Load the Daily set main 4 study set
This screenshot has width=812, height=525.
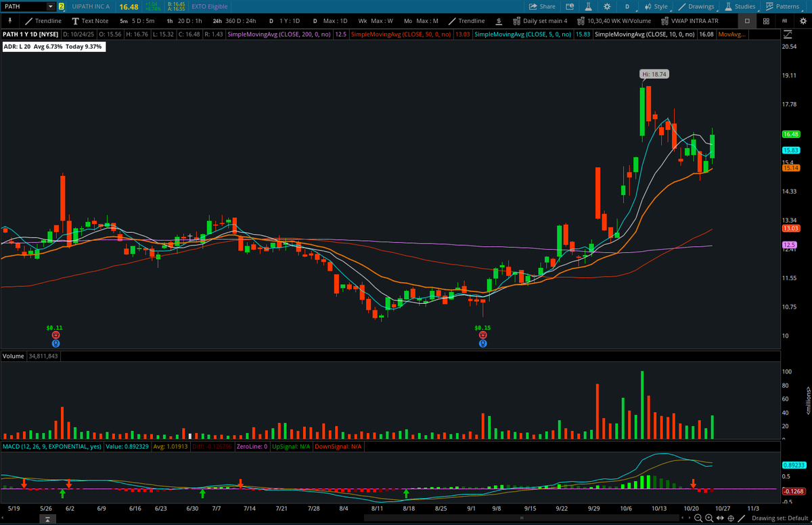click(540, 21)
